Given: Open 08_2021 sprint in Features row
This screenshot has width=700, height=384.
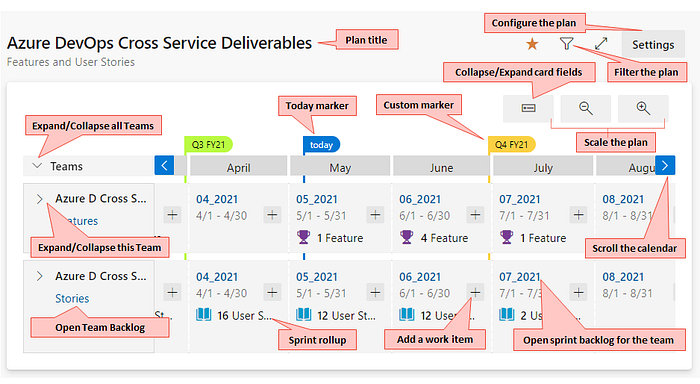Looking at the screenshot, I should coord(623,199).
